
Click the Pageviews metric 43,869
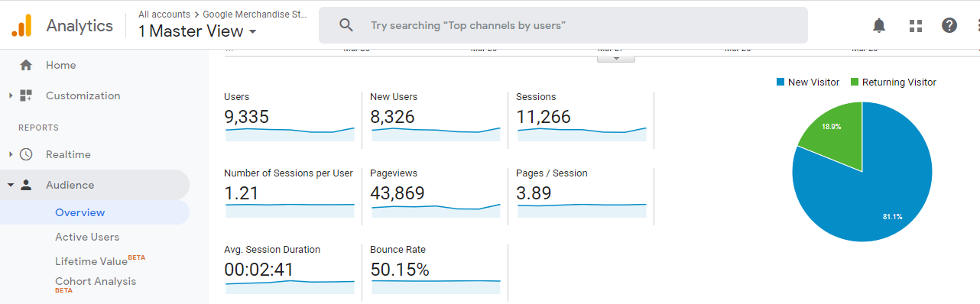(x=398, y=193)
